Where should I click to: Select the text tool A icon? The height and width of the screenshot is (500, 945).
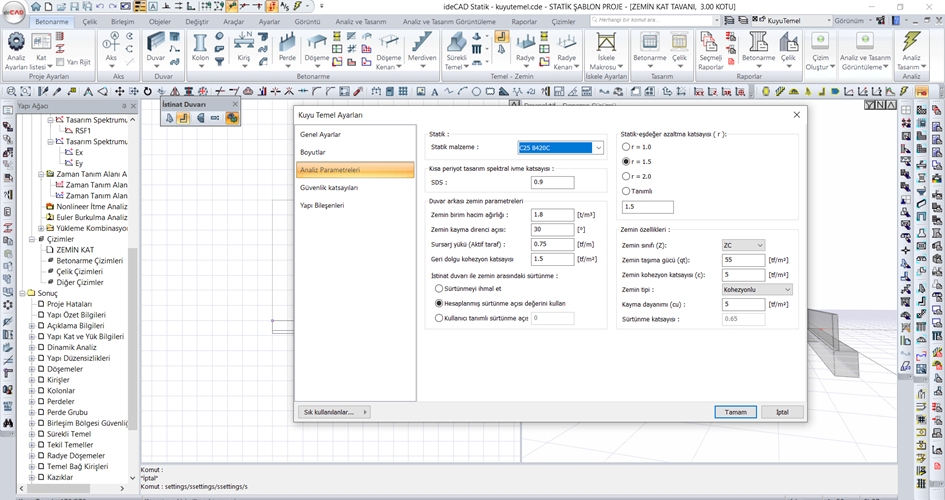pos(434,92)
